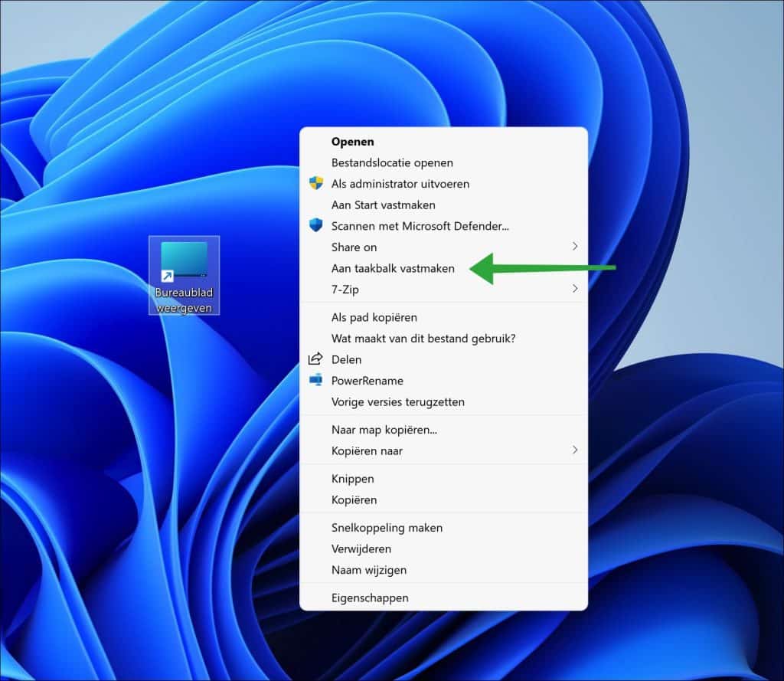784x681 pixels.
Task: Expand the Share on submenu arrow
Action: [574, 247]
